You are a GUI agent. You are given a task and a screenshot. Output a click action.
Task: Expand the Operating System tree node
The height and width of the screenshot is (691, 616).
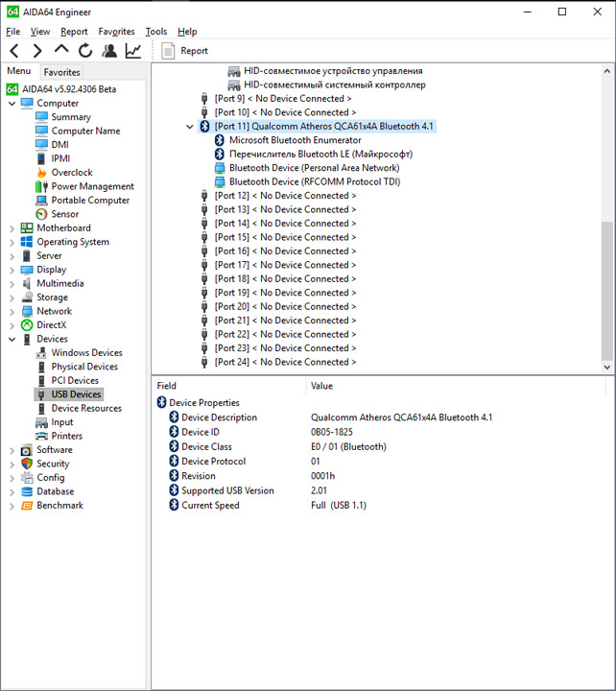tap(12, 243)
